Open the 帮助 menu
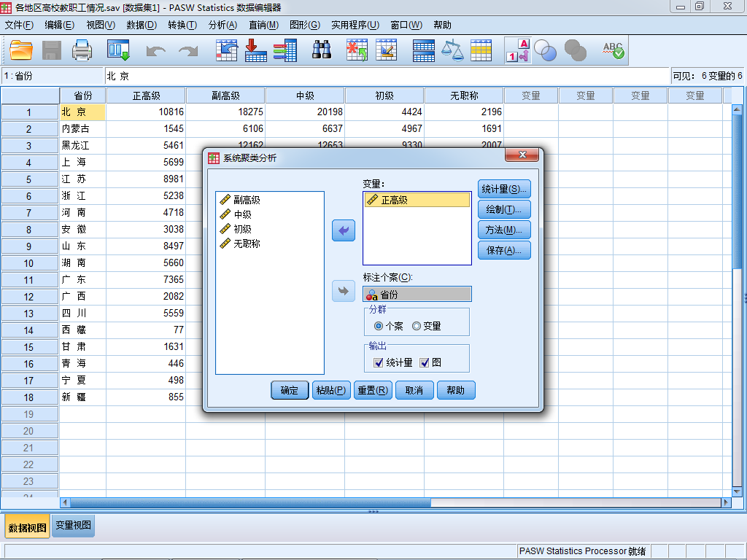The image size is (747, 560). [442, 26]
